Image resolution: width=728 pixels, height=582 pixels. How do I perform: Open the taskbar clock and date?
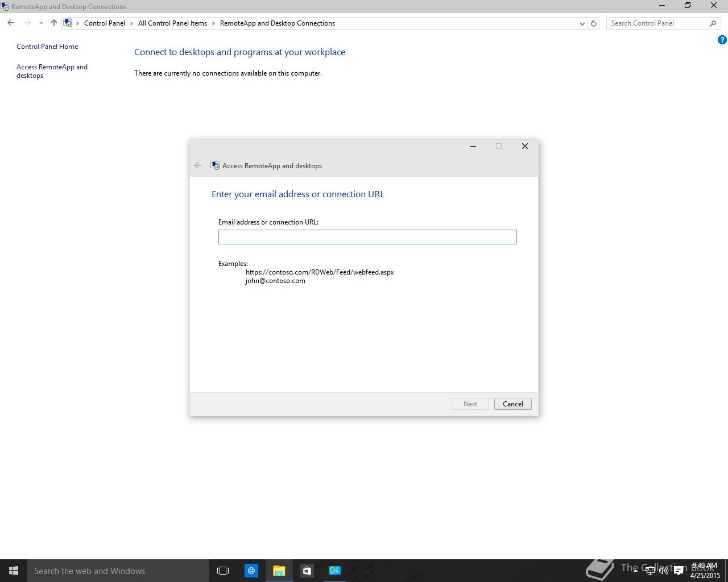tap(705, 571)
